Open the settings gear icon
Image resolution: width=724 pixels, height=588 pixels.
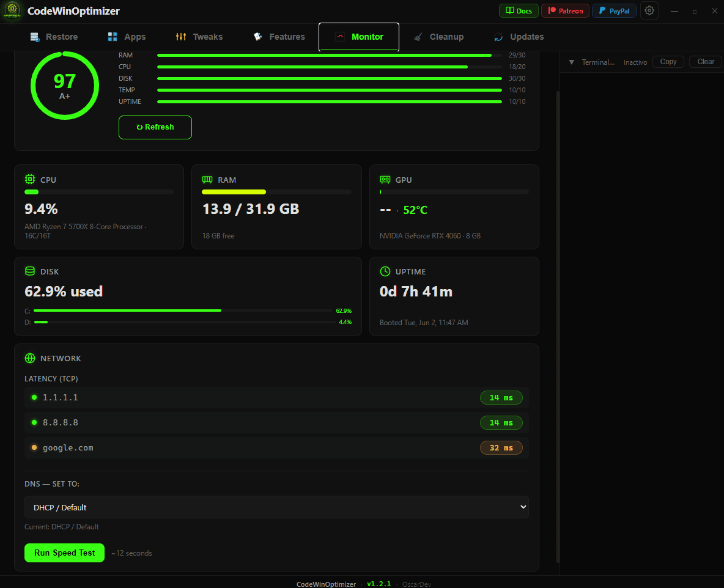click(x=649, y=10)
